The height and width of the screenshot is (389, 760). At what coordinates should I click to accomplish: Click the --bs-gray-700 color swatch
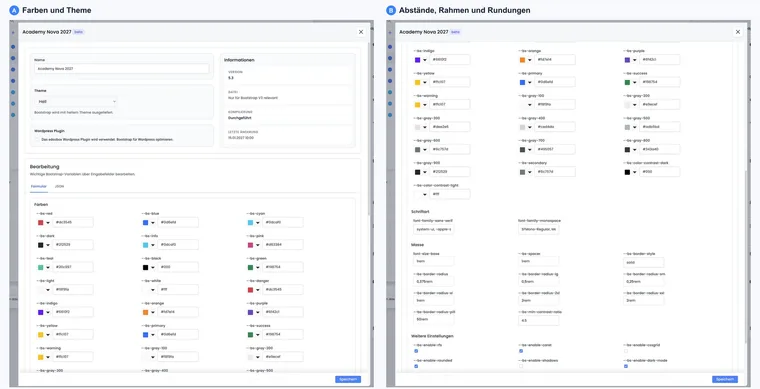click(x=522, y=150)
